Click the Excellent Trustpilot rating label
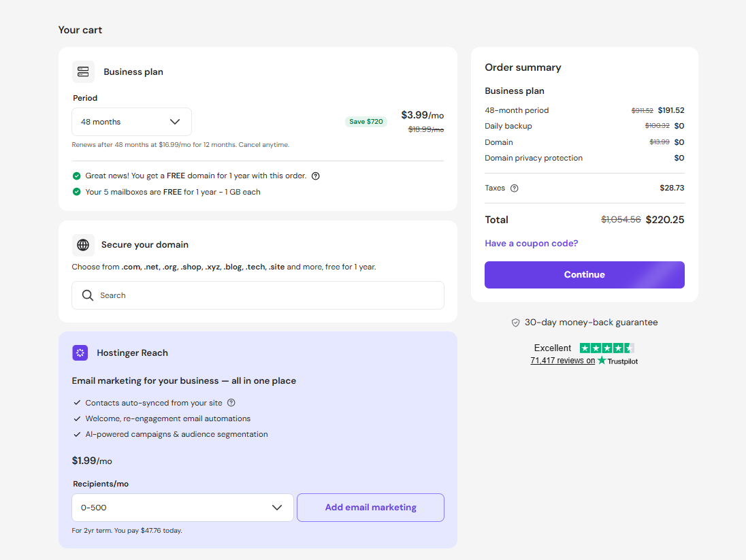Screen dimensions: 746x560 pyautogui.click(x=553, y=348)
